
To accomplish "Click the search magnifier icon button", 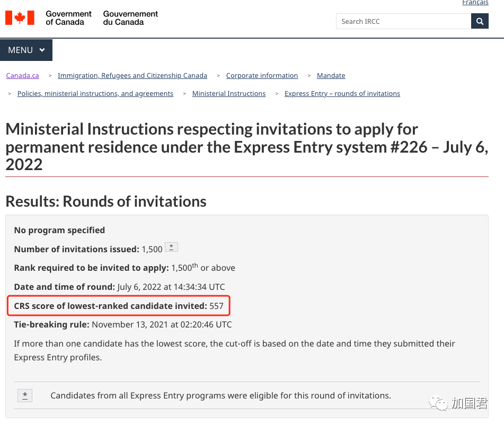I will pyautogui.click(x=480, y=21).
